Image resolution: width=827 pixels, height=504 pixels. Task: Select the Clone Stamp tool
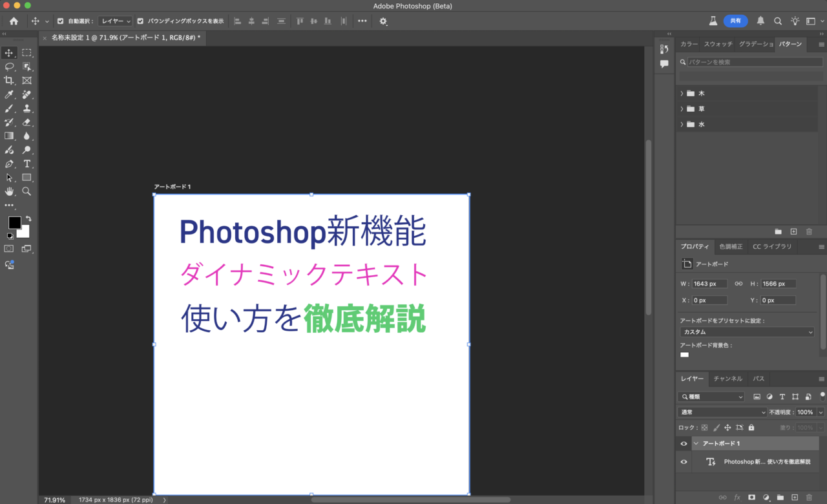(26, 109)
